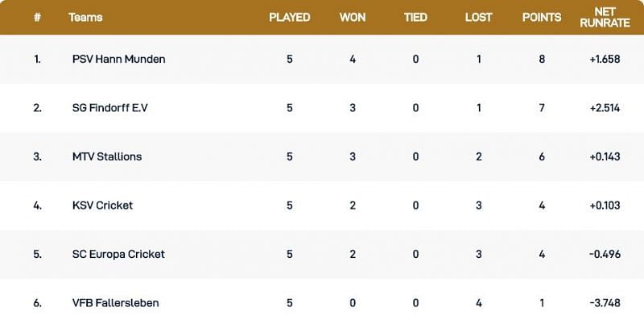Click the LOST column header
Screen dimensions: 644x324
click(478, 17)
